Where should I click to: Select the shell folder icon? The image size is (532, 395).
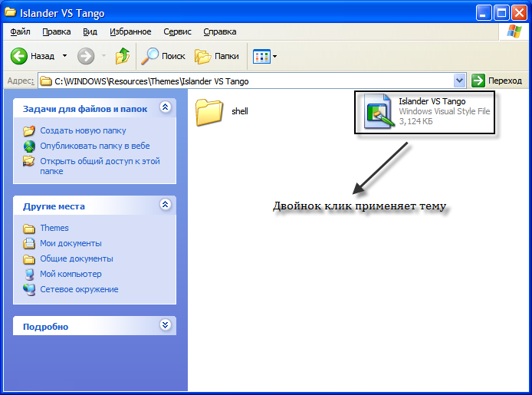[209, 112]
